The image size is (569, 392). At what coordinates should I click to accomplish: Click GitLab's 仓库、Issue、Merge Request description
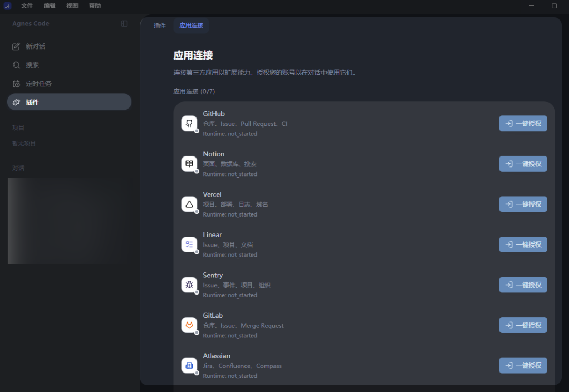pyautogui.click(x=243, y=326)
